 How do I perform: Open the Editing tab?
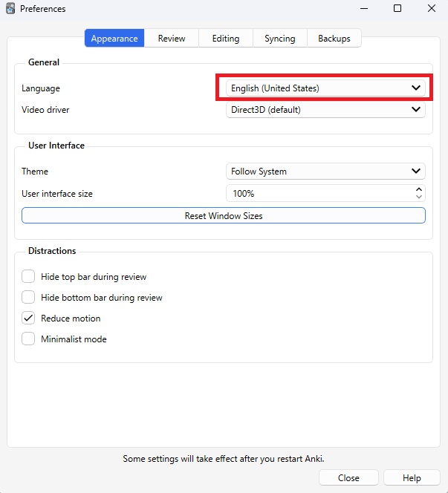[225, 39]
